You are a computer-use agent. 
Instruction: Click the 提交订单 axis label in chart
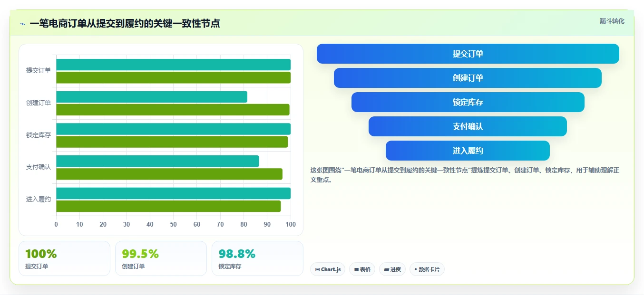click(39, 70)
